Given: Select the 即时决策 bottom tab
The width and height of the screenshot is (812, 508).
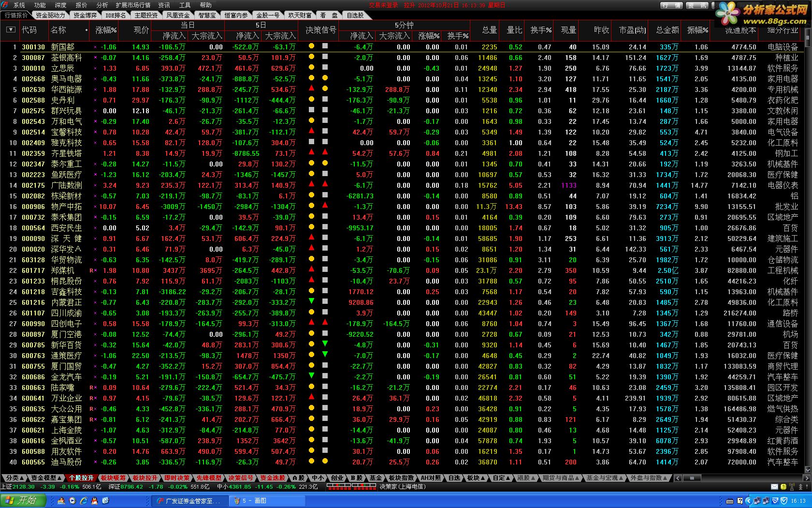Looking at the screenshot, I should 177,478.
